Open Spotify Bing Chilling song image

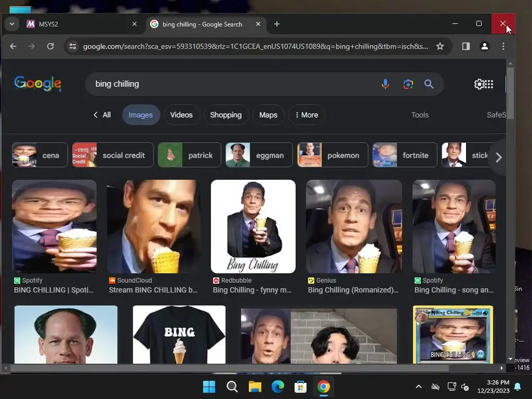coord(454,227)
